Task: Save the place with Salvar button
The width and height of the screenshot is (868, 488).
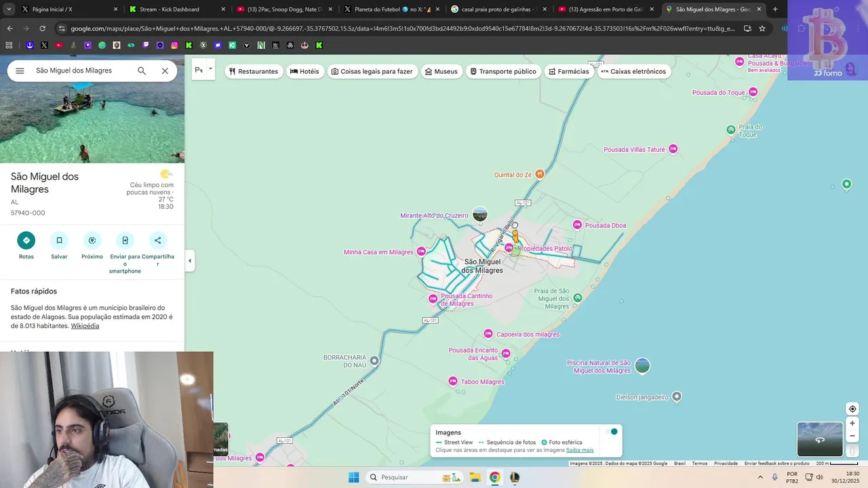Action: point(59,240)
